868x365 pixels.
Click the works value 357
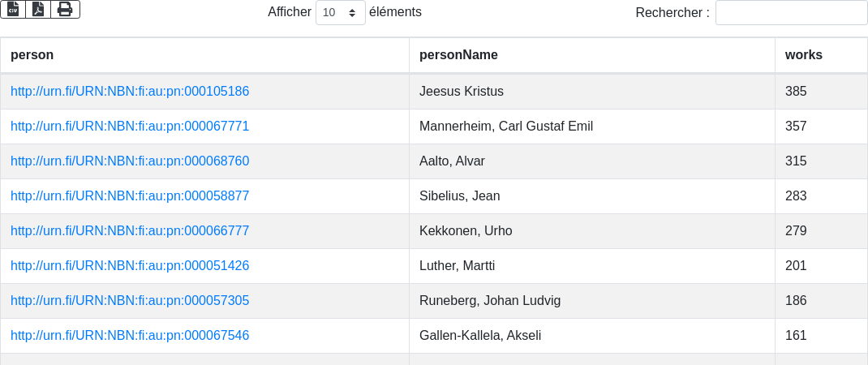(796, 127)
